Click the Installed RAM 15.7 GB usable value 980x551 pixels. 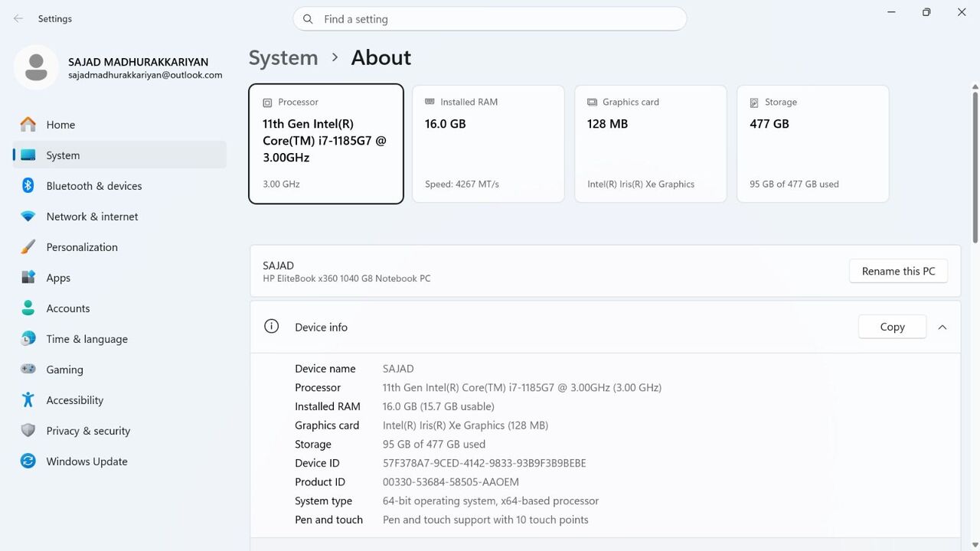tap(439, 406)
